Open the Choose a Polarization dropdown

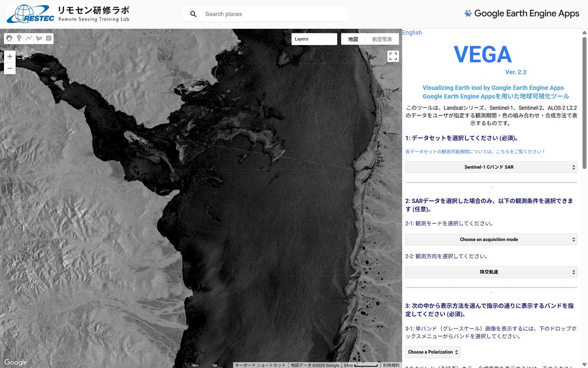[x=433, y=352]
